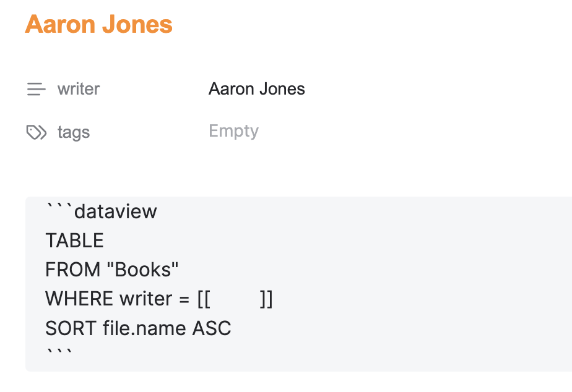Click the closing ]] brackets

266,299
